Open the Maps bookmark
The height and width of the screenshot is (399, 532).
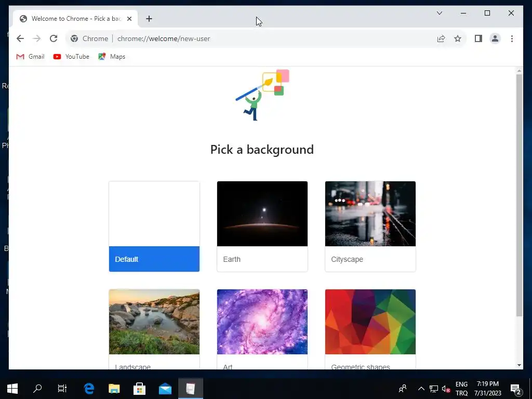coord(112,57)
